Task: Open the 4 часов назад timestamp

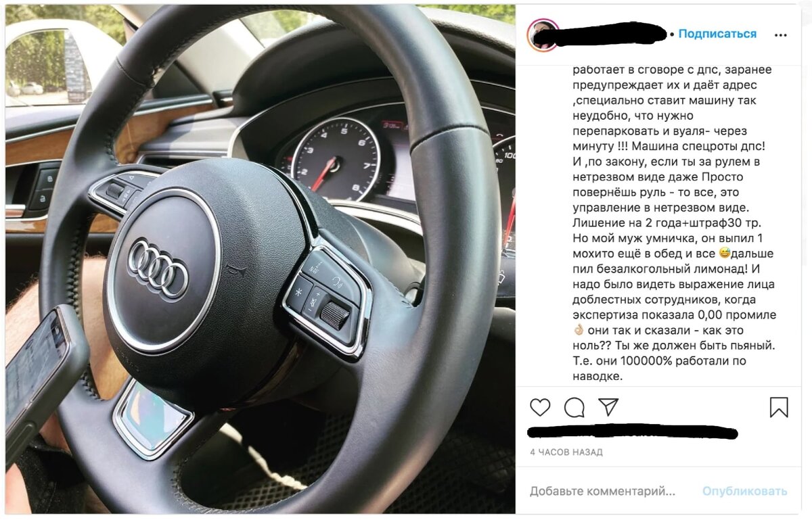Action: (566, 452)
